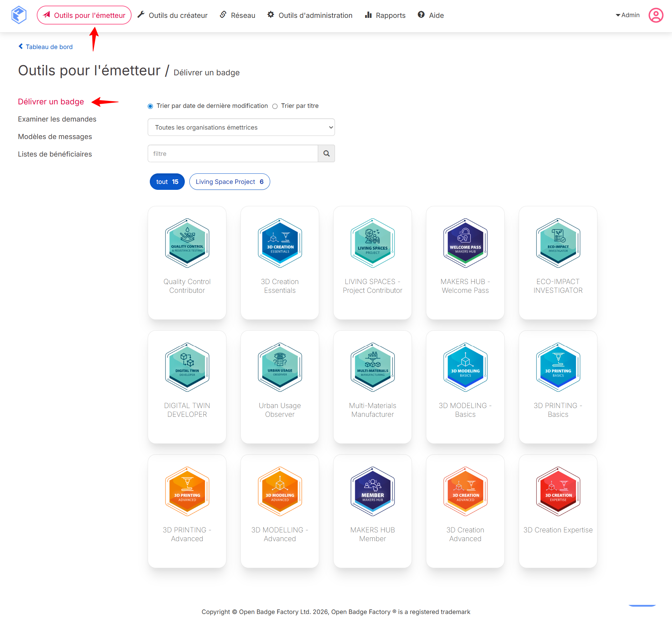Select the 3D Printing Advanced orange badge

click(x=187, y=491)
